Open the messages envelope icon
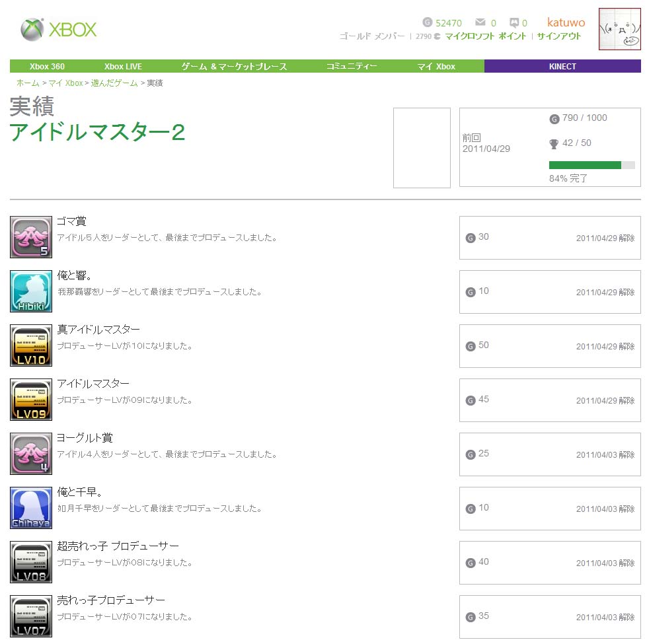 click(x=480, y=22)
